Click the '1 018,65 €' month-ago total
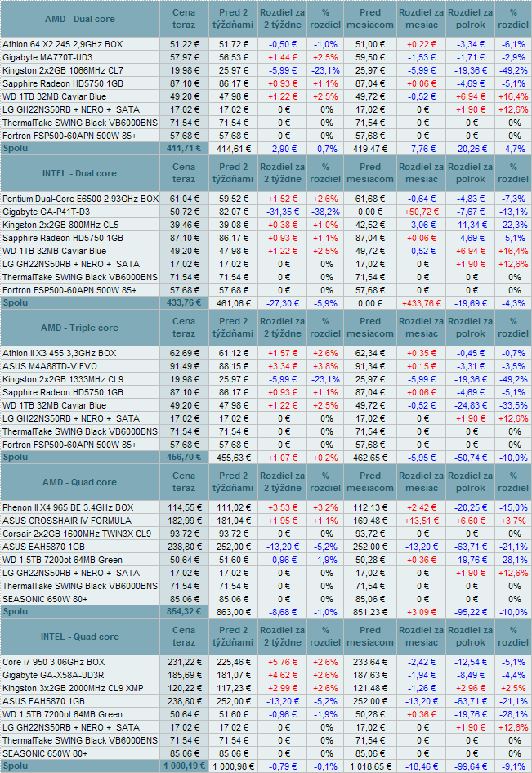Image resolution: width=532 pixels, height=773 pixels. (370, 766)
